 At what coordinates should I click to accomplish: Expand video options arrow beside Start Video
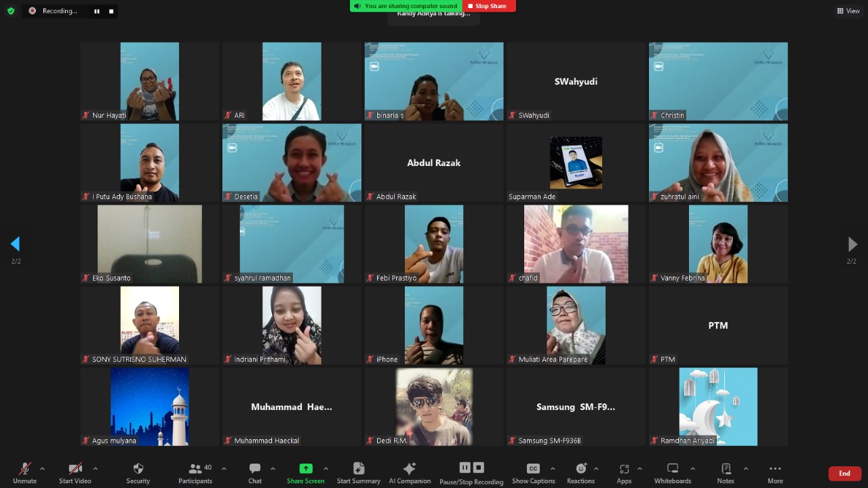point(95,468)
